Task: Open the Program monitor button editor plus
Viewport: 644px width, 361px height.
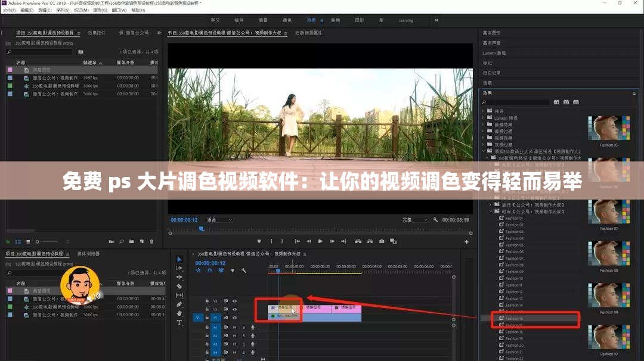Action: 466,242
